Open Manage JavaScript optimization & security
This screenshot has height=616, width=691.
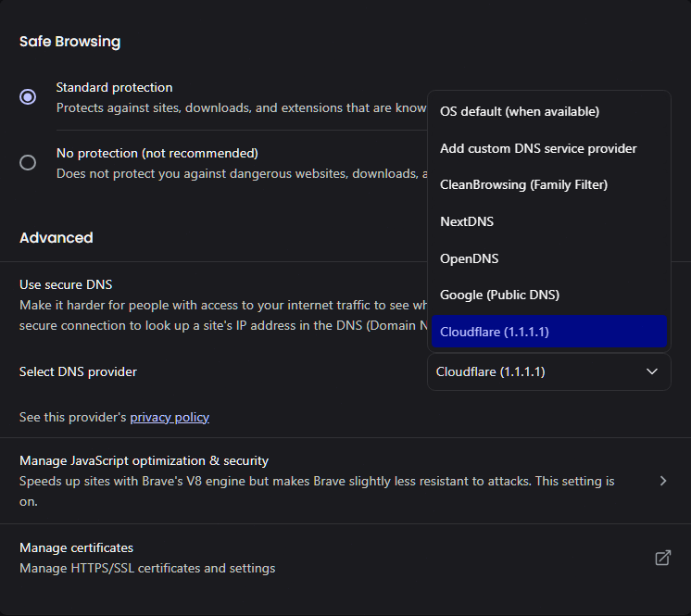click(x=144, y=460)
